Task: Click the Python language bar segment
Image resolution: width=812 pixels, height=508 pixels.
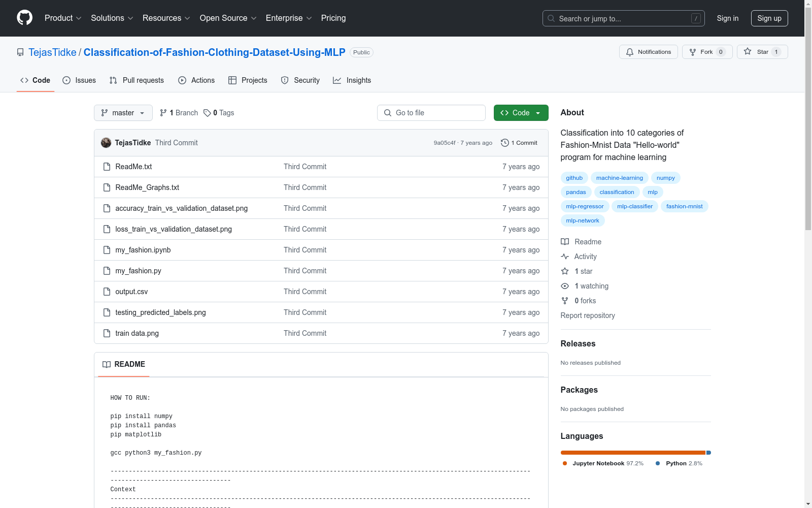Action: click(x=708, y=453)
